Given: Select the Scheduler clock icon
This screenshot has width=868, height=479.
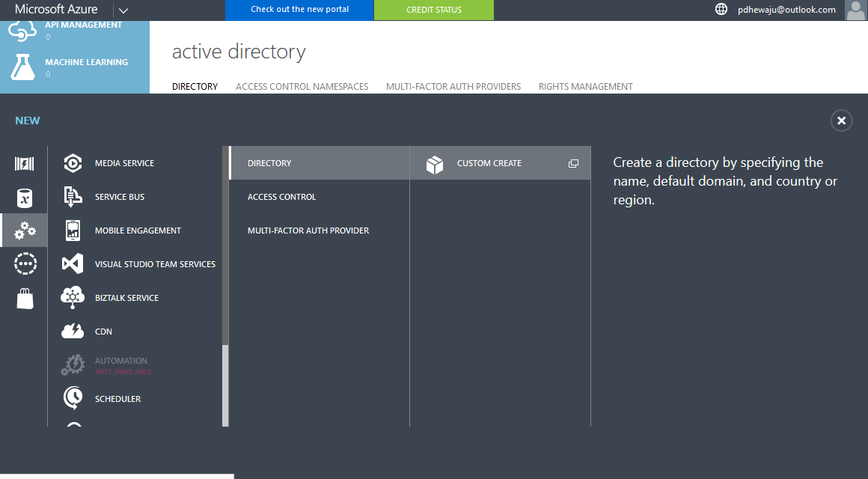Looking at the screenshot, I should click(x=73, y=398).
